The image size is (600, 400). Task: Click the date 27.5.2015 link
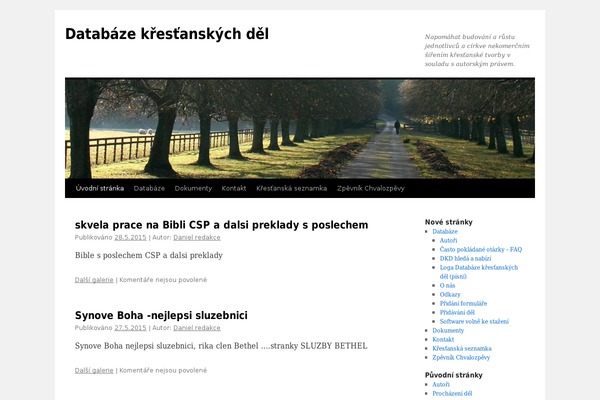coord(130,328)
